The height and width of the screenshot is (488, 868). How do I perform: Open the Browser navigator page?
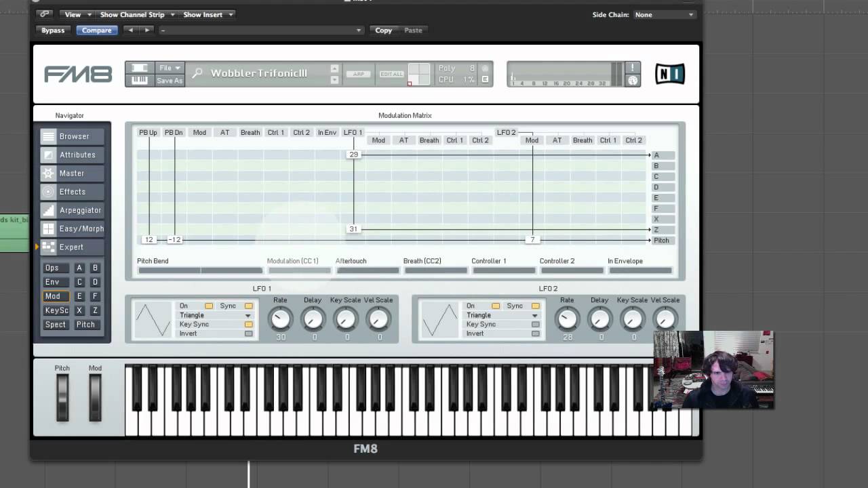pos(73,136)
